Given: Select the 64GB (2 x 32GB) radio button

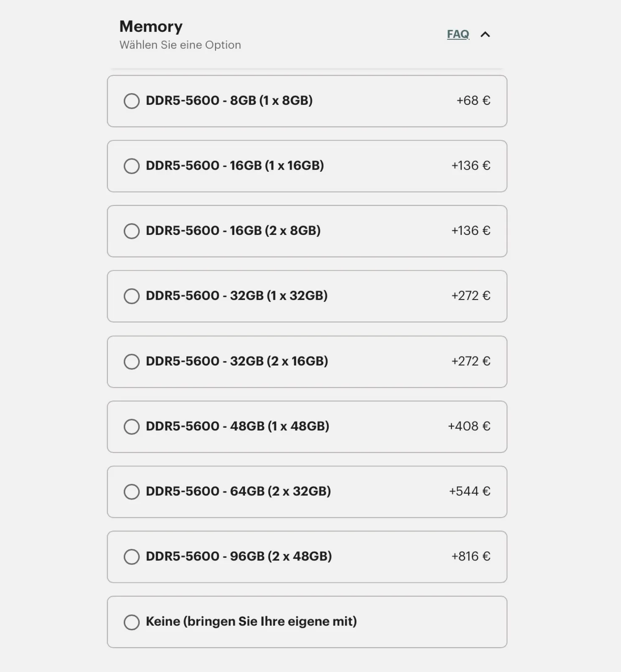Looking at the screenshot, I should tap(132, 491).
